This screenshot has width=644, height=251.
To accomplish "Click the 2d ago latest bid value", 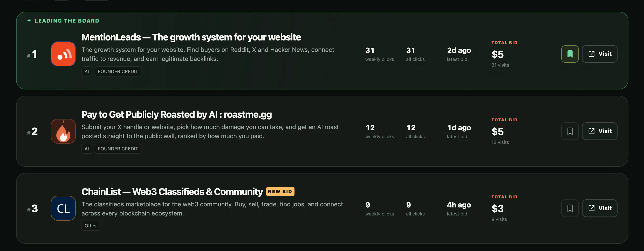I will point(459,50).
